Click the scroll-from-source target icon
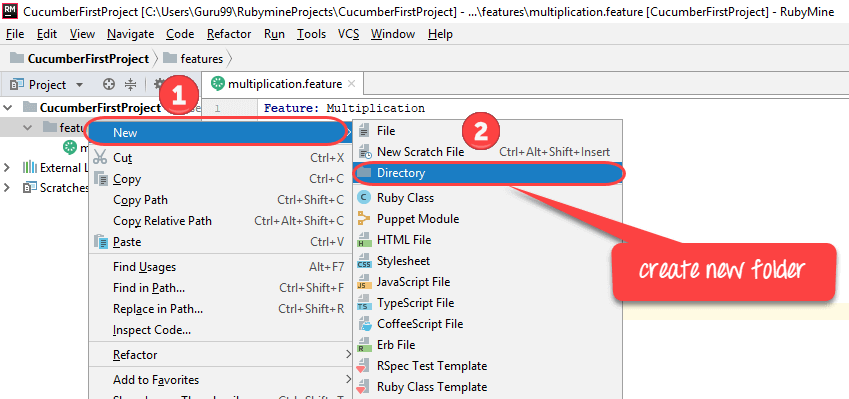The width and height of the screenshot is (849, 399). [109, 84]
